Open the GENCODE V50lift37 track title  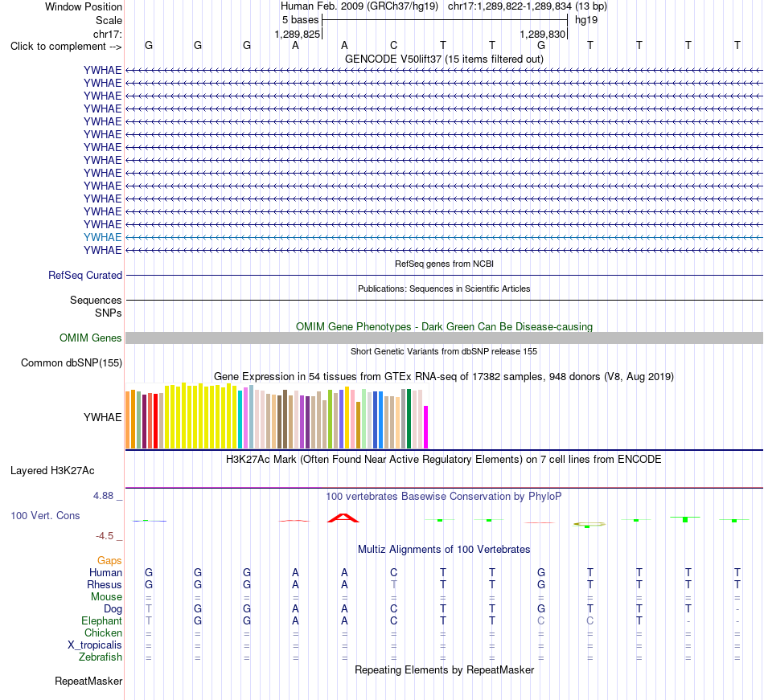pyautogui.click(x=444, y=59)
